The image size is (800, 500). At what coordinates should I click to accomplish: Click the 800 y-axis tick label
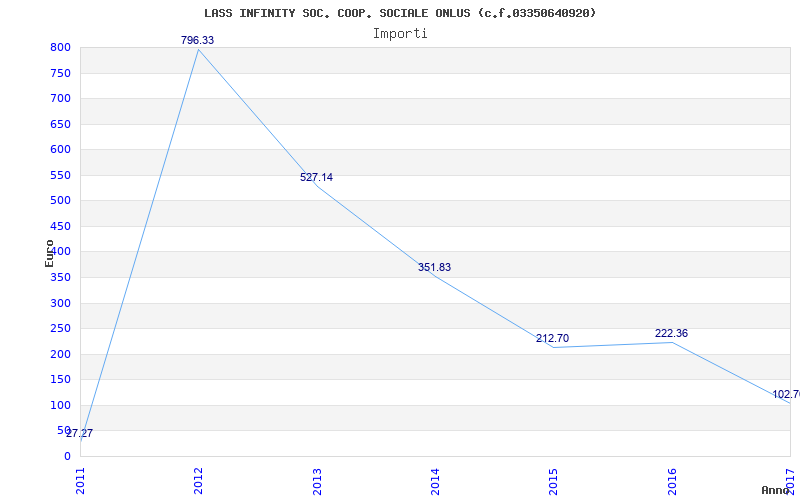(x=60, y=48)
